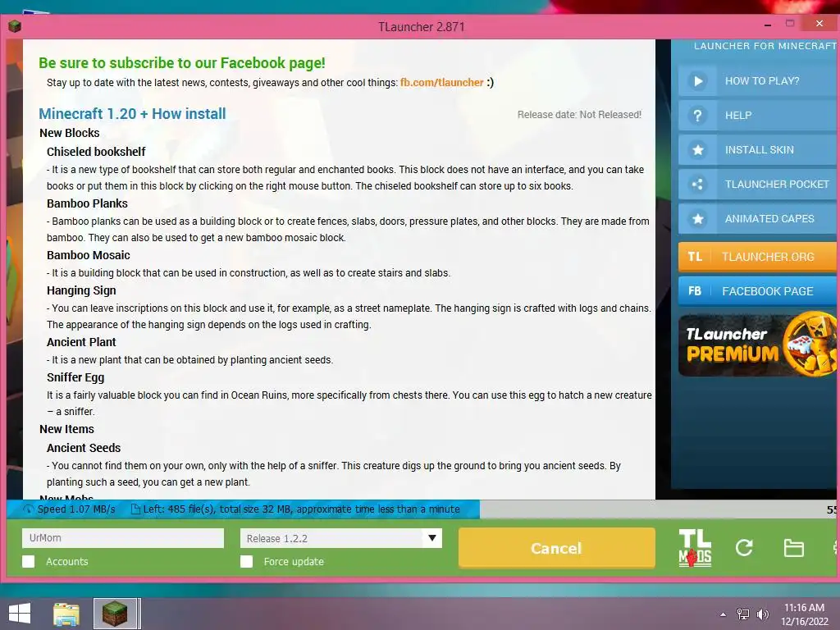This screenshot has height=630, width=840.
Task: Click the FB badge on Facebook Page
Action: 695,291
